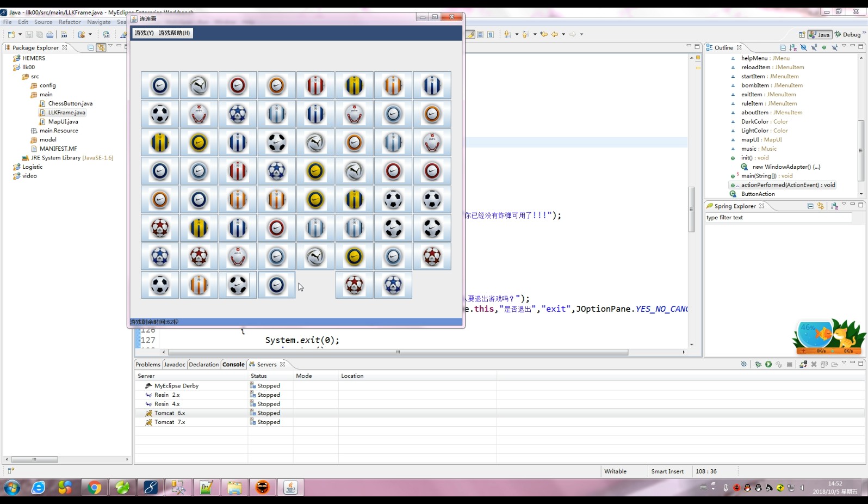The height and width of the screenshot is (504, 868).
Task: Toggle Hide Non-Public Members in Outline
Action: tap(824, 48)
